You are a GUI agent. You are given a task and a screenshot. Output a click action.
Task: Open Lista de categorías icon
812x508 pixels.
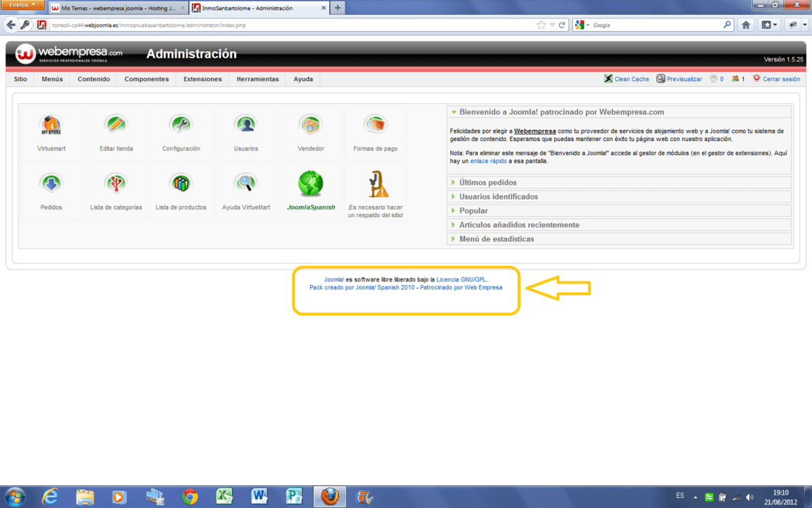point(116,183)
